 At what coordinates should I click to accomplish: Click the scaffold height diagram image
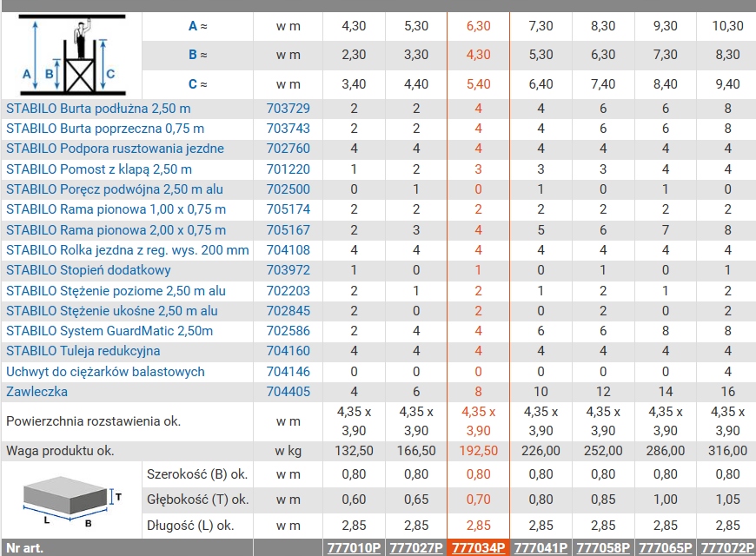[x=72, y=55]
